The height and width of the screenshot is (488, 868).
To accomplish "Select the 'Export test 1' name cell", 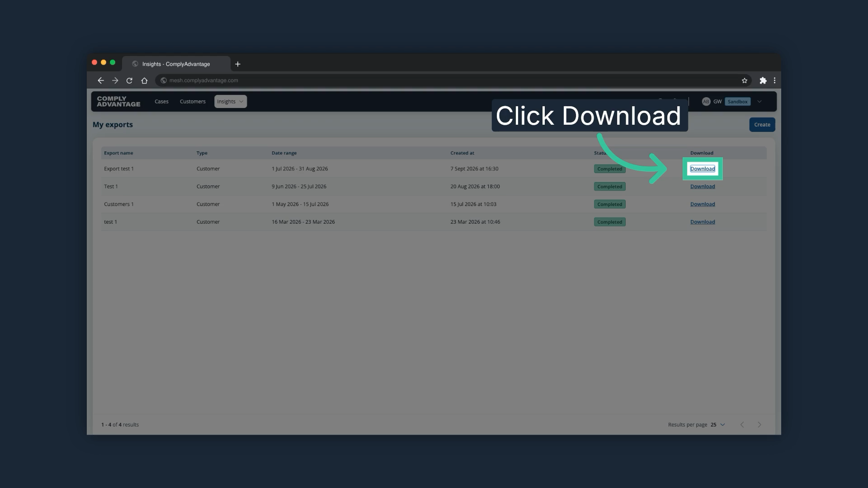I will pos(119,169).
